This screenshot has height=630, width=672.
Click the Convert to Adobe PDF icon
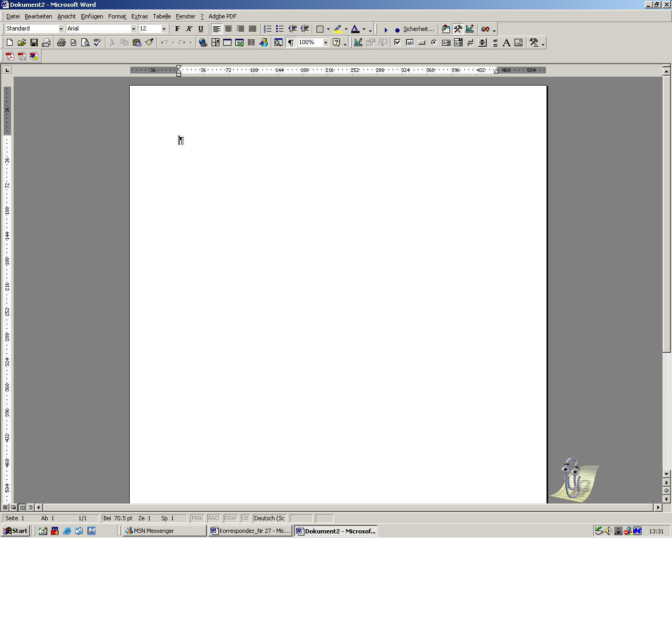(9, 56)
